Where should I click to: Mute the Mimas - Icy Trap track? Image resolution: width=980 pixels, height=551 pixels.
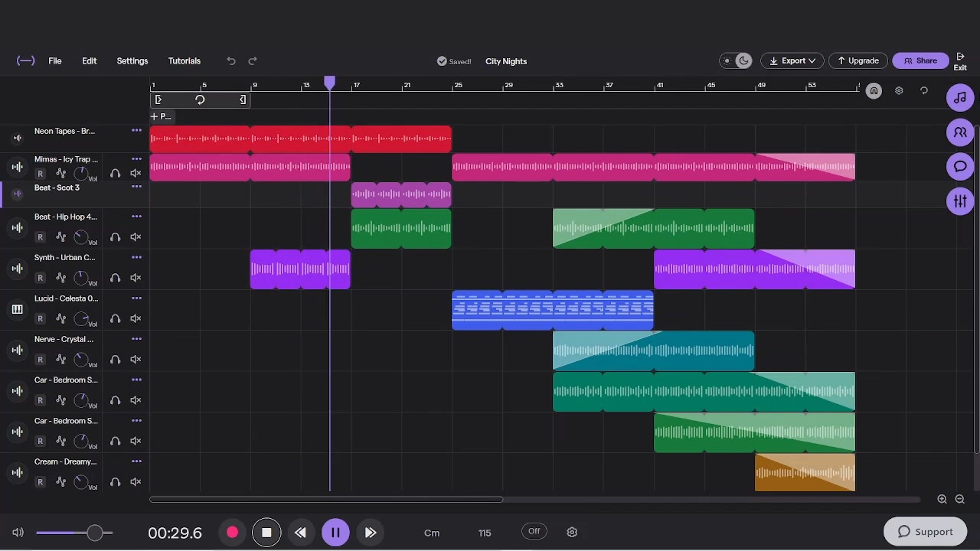(x=136, y=174)
